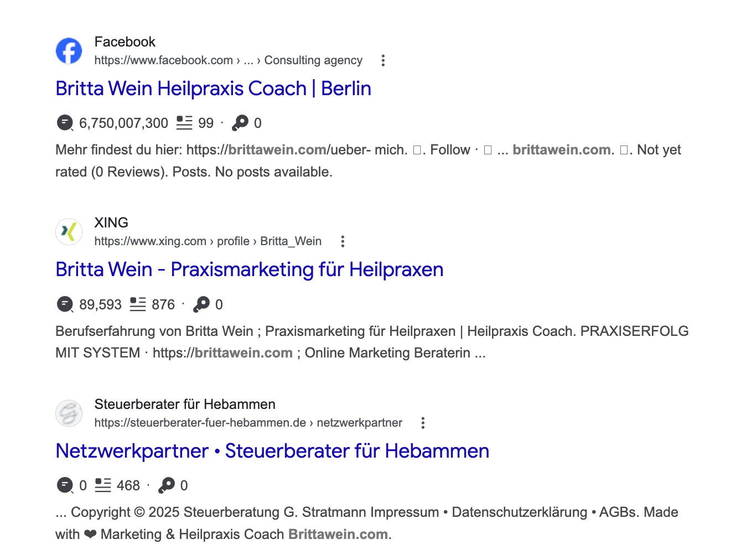Click the index count icon beside 876
Screen dimensions: 746x560
(138, 304)
